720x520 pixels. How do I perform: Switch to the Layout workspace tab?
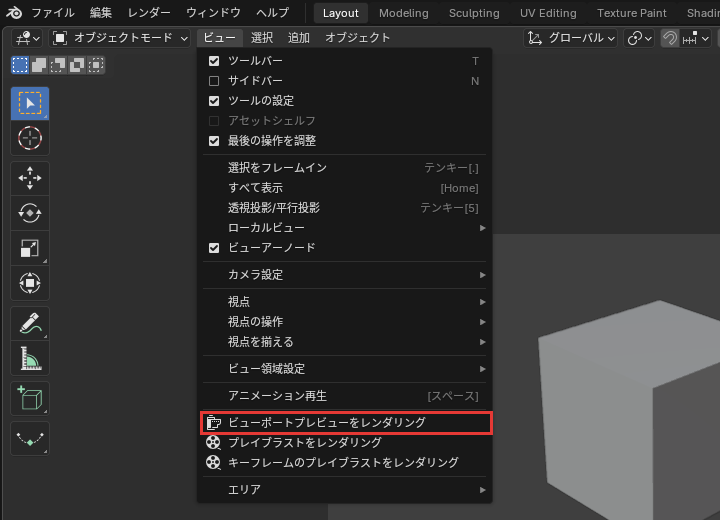click(x=341, y=13)
